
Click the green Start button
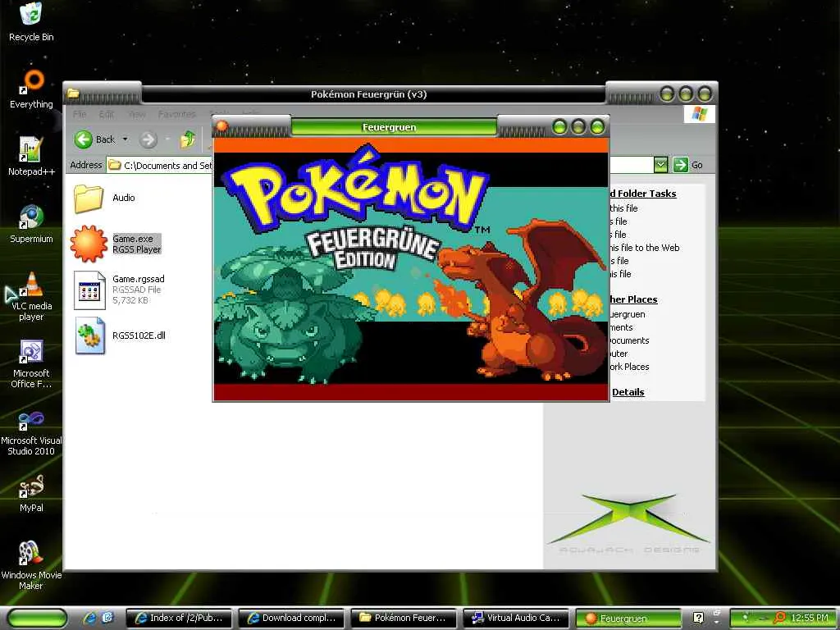[37, 619]
